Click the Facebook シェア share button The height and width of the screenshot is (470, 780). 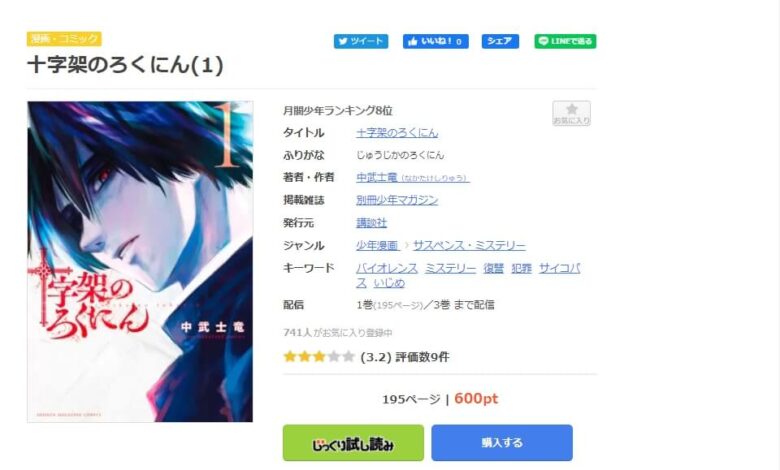click(x=500, y=41)
